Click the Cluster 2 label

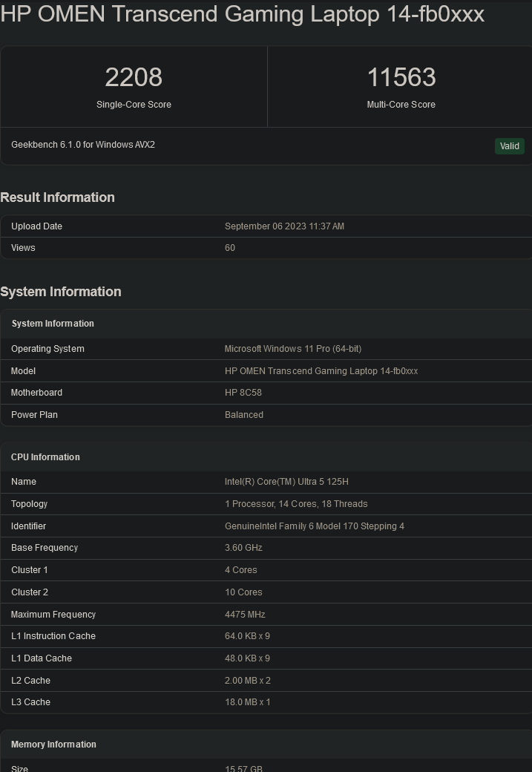[30, 592]
